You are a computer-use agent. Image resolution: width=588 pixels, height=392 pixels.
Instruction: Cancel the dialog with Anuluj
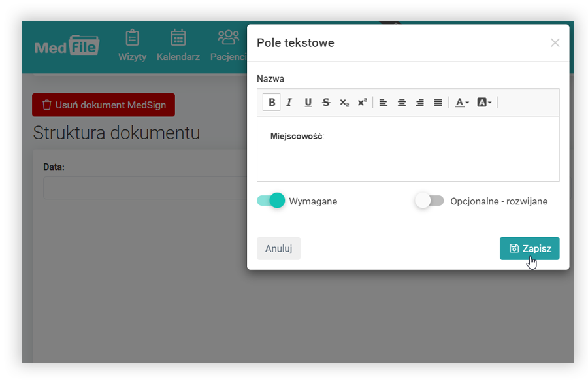click(x=278, y=248)
